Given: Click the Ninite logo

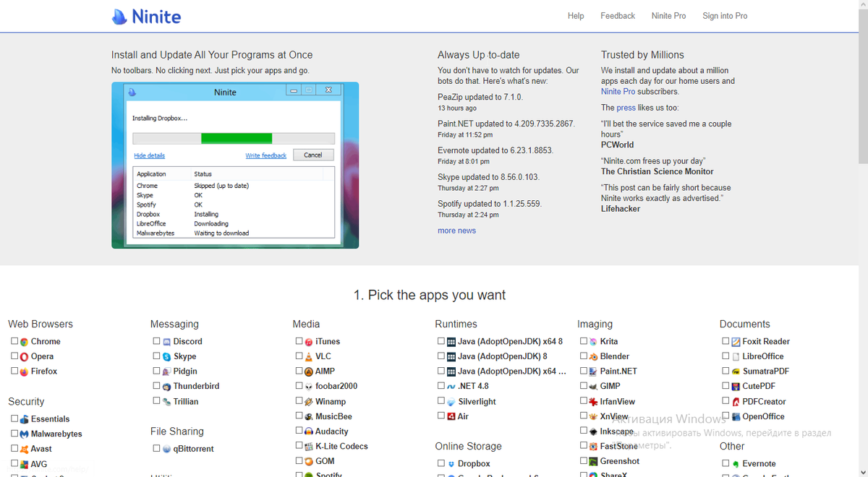Looking at the screenshot, I should (146, 16).
